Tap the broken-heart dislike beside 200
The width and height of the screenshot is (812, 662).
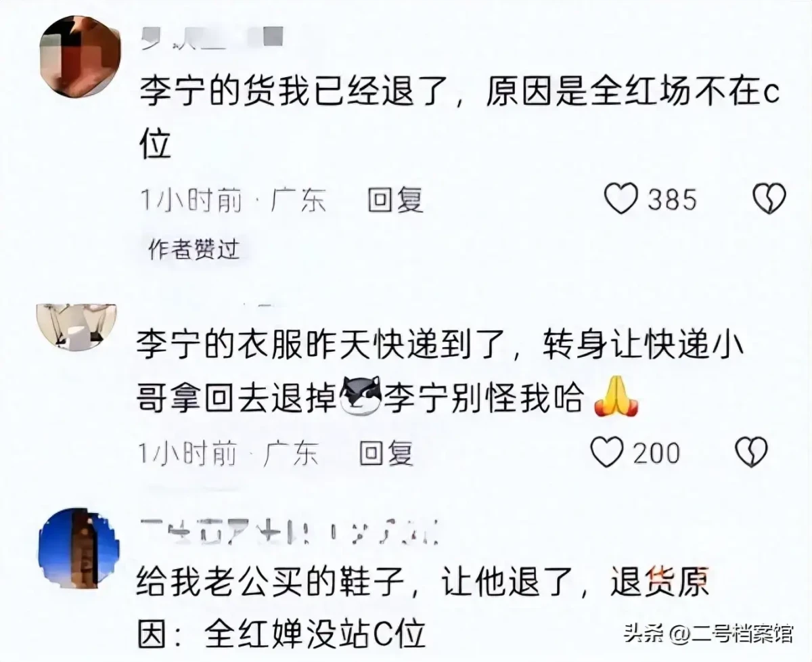pyautogui.click(x=752, y=452)
